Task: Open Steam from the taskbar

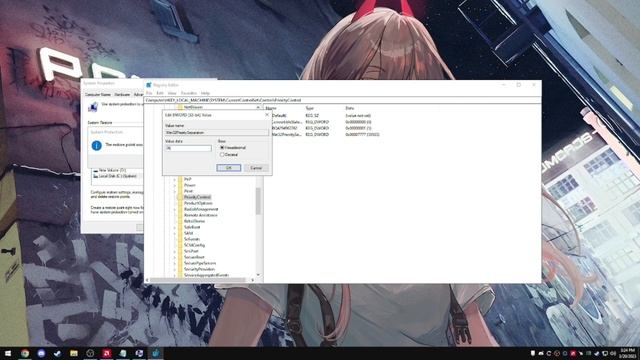Action: click(58, 353)
